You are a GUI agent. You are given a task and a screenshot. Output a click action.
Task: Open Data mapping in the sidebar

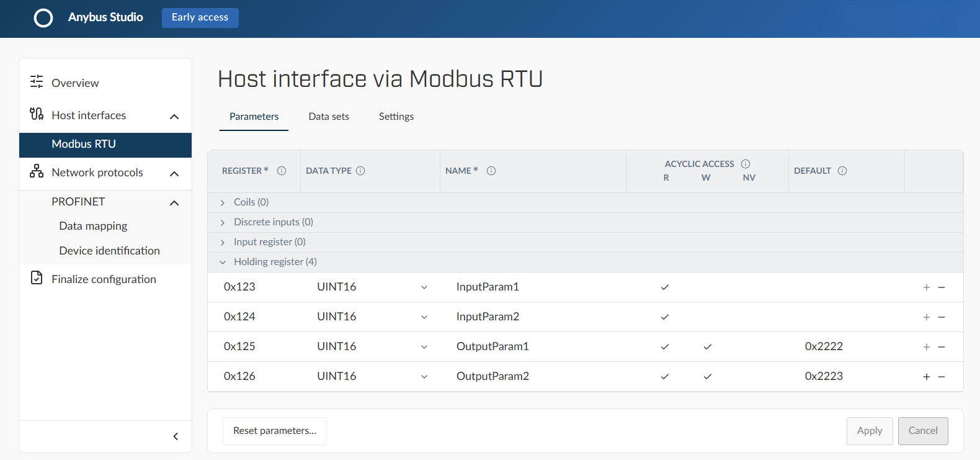coord(93,226)
